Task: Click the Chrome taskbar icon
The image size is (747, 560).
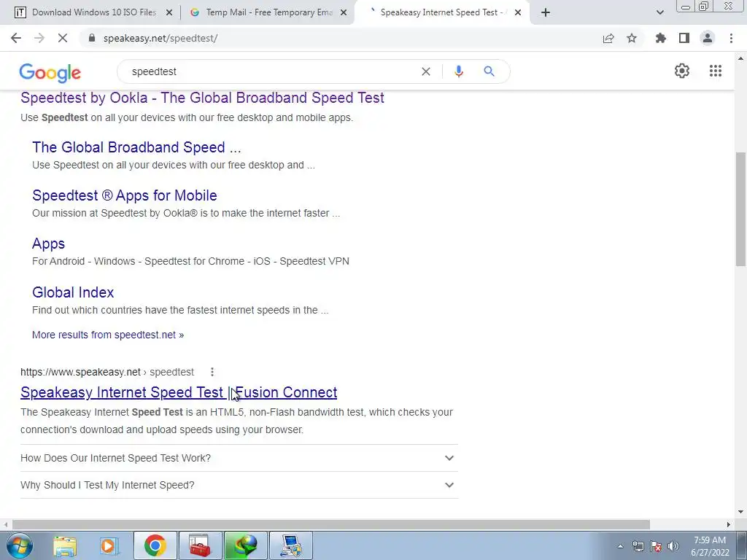Action: [x=155, y=545]
